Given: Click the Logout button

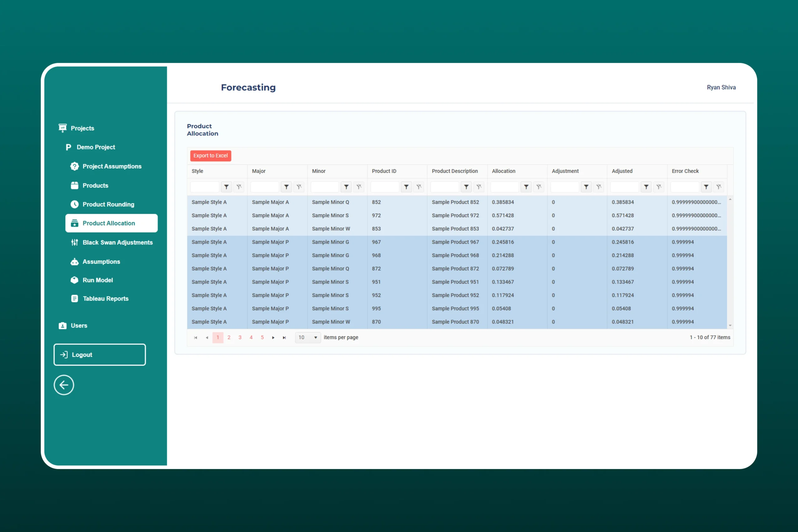Looking at the screenshot, I should 99,355.
